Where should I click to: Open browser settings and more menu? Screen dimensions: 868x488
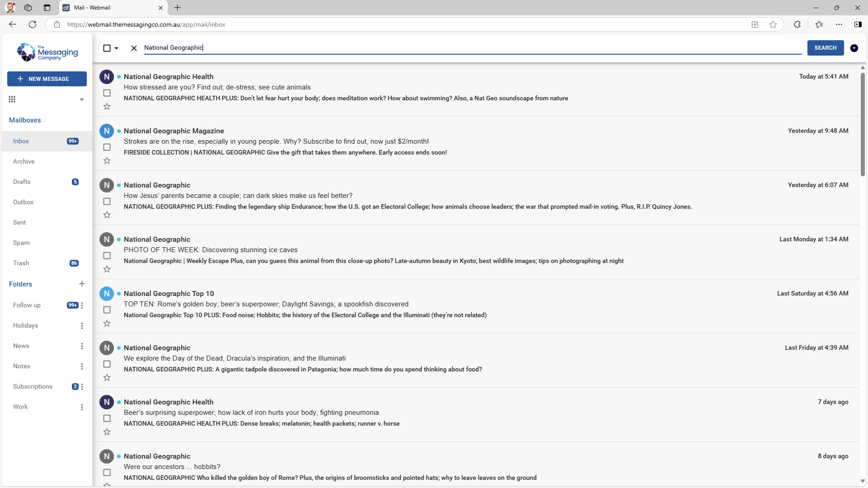[x=839, y=24]
